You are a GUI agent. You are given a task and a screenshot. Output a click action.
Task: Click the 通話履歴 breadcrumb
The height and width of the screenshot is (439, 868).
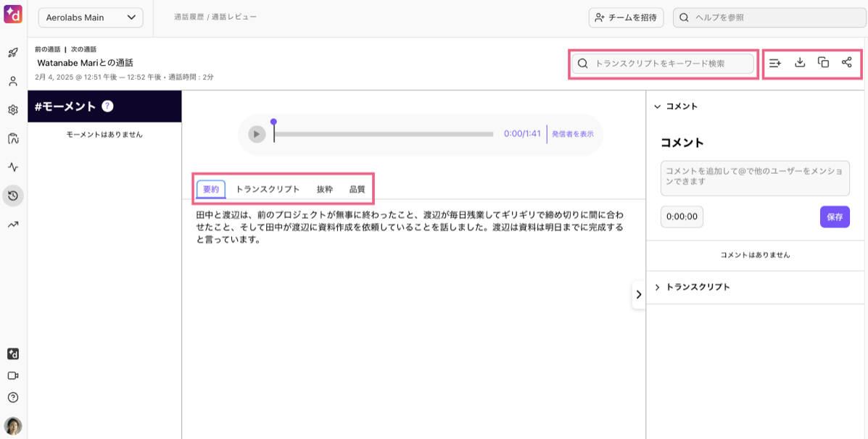(189, 17)
